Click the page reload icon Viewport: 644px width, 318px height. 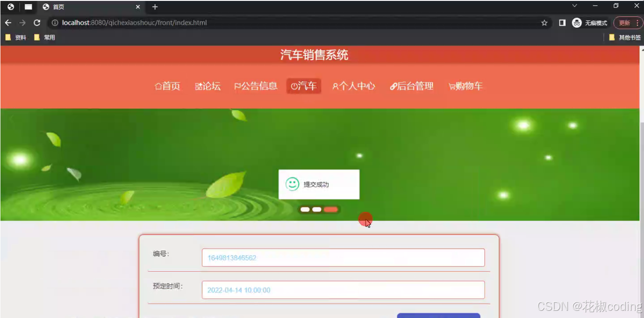coord(37,22)
